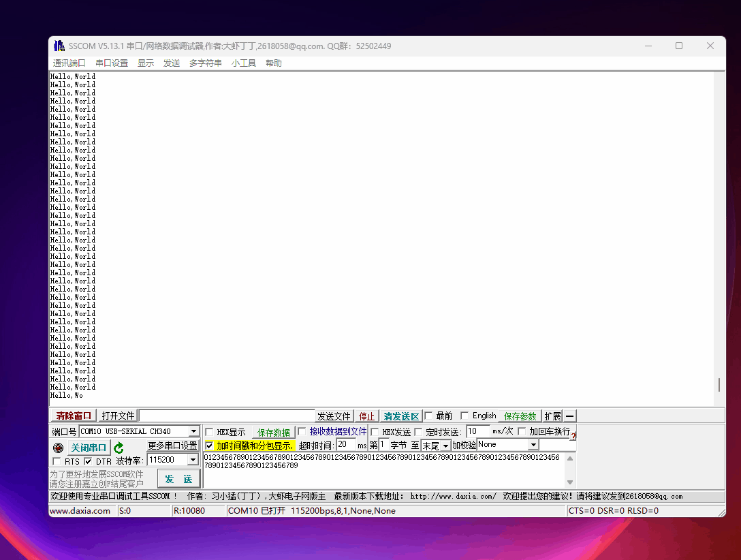Enable the 最前 always-on-top checkbox
Image resolution: width=741 pixels, height=560 pixels.
point(428,416)
